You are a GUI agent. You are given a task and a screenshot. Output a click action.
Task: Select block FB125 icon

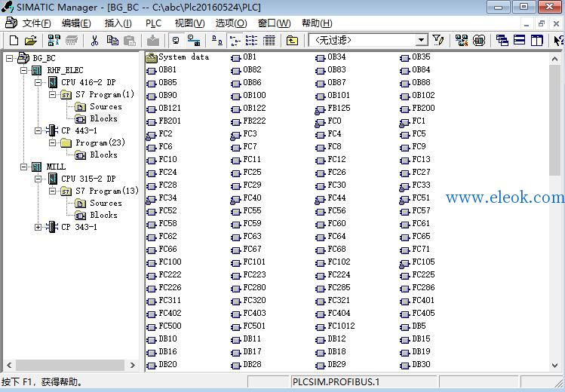[320, 109]
